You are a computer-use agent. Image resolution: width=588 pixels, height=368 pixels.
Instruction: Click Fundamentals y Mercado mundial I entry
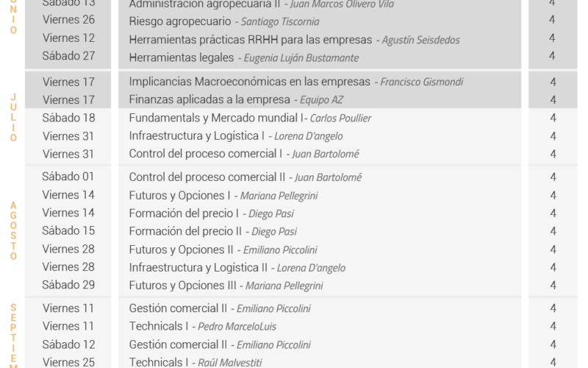250,118
